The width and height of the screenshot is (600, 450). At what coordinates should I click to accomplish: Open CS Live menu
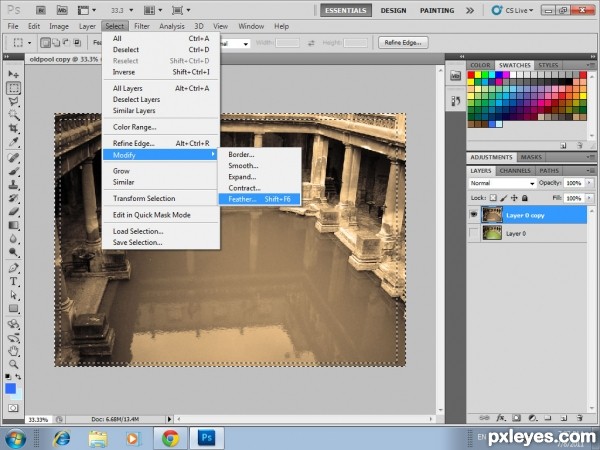(x=513, y=10)
